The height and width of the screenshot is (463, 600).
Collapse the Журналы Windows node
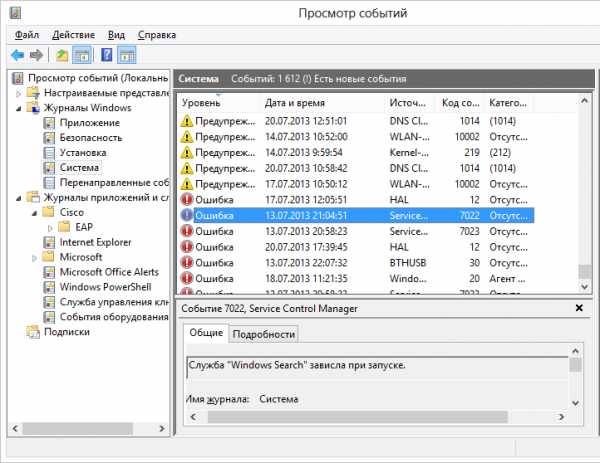pos(19,108)
